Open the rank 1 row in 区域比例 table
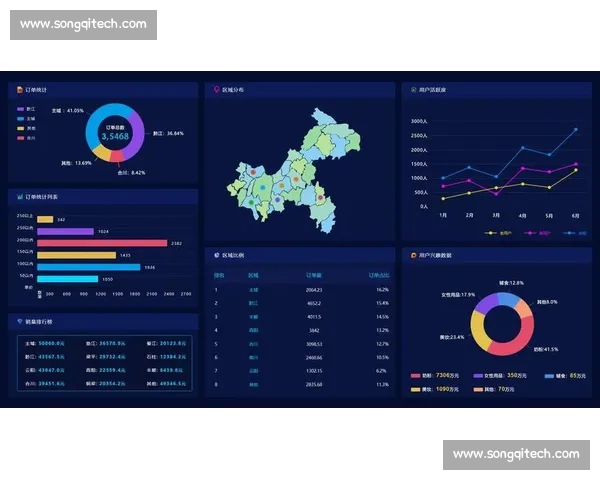Image resolution: width=600 pixels, height=480 pixels. pos(300,289)
